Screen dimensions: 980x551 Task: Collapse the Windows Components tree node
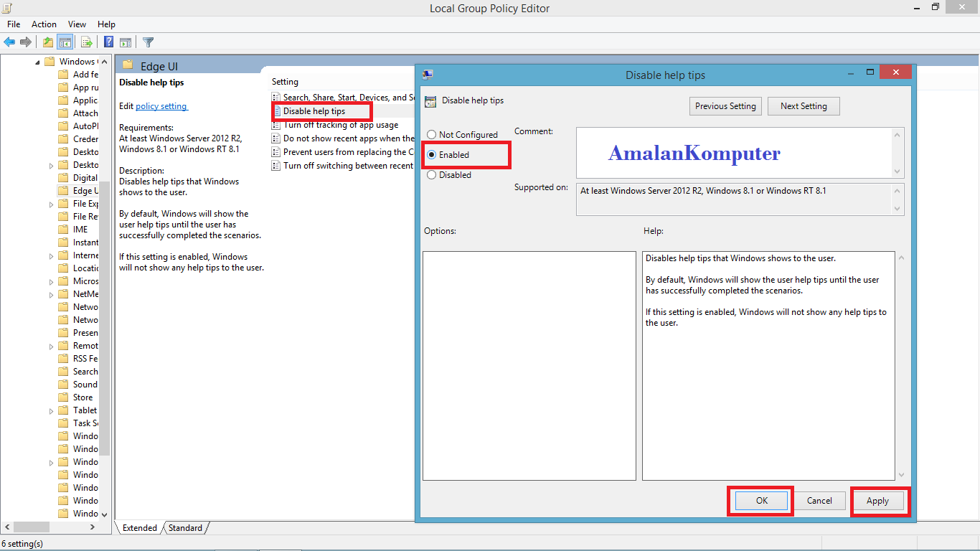click(38, 62)
